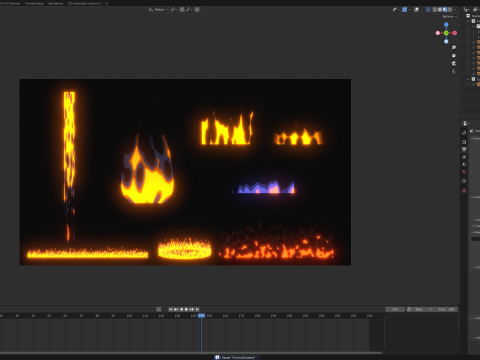480x360 pixels.
Task: Play the animation forward
Action: pyautogui.click(x=186, y=309)
